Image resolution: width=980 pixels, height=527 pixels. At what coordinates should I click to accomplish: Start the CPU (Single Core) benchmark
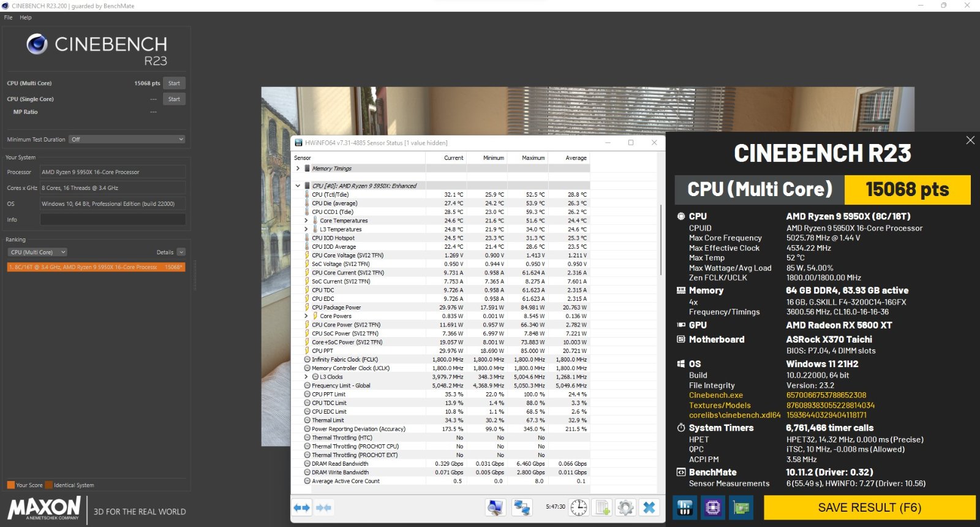pyautogui.click(x=175, y=99)
